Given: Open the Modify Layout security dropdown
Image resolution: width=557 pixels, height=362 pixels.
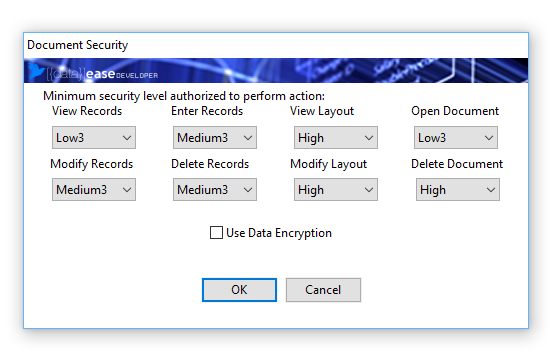Looking at the screenshot, I should (x=336, y=190).
